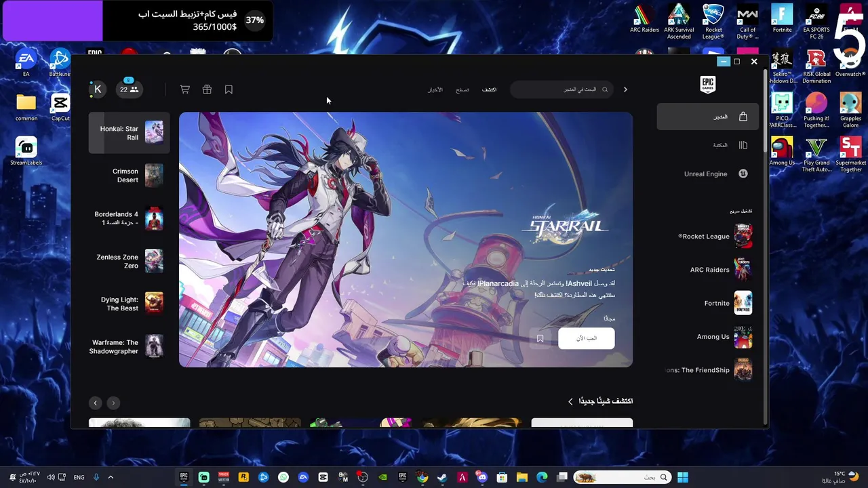Open Sekiro desktop shortcut

[782, 67]
